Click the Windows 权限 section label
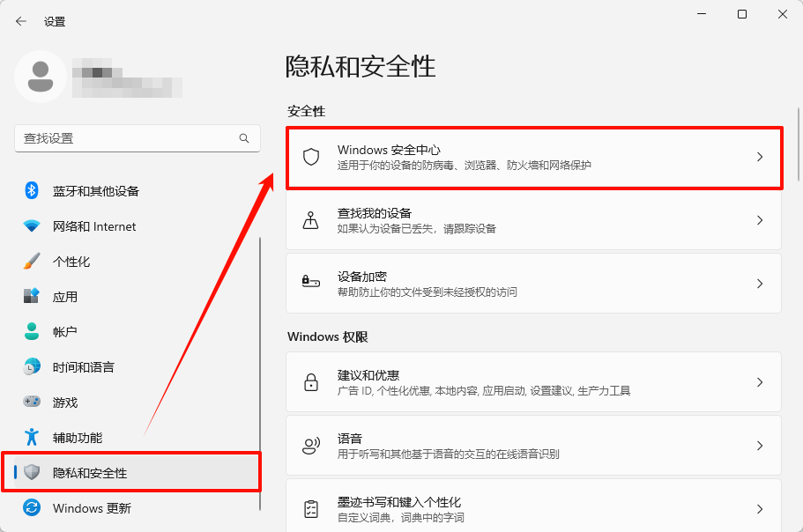The height and width of the screenshot is (532, 803). 328,336
